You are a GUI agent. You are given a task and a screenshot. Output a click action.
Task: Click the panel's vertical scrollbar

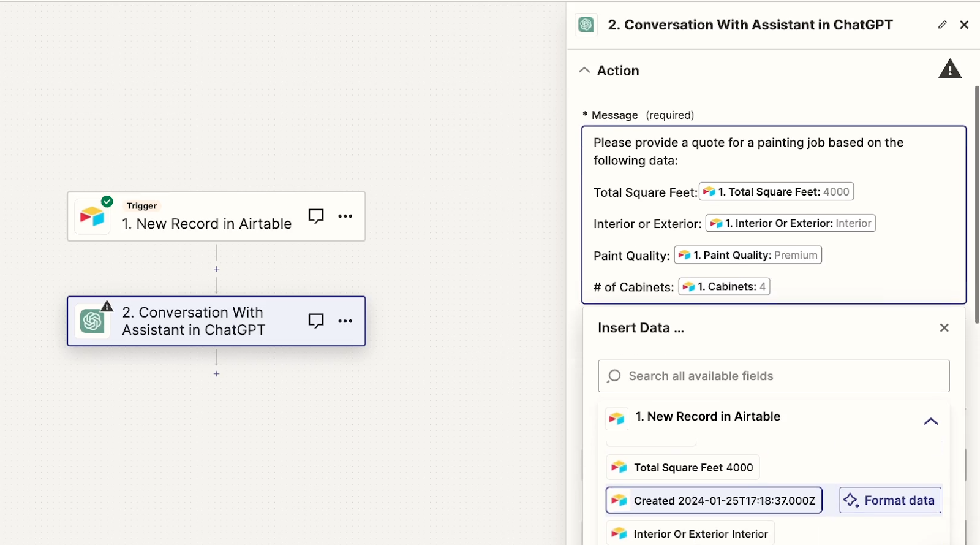(977, 204)
